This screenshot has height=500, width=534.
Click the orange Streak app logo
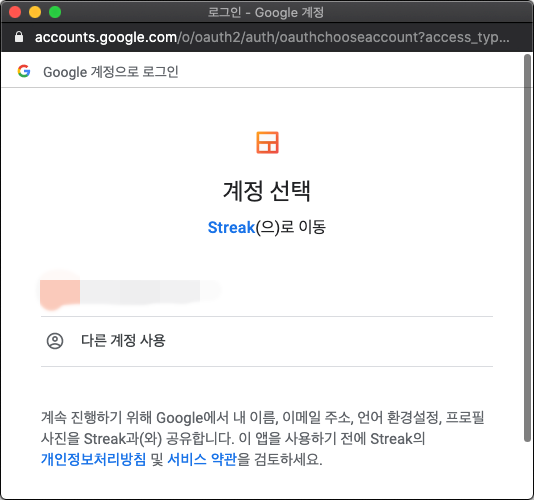pyautogui.click(x=267, y=142)
